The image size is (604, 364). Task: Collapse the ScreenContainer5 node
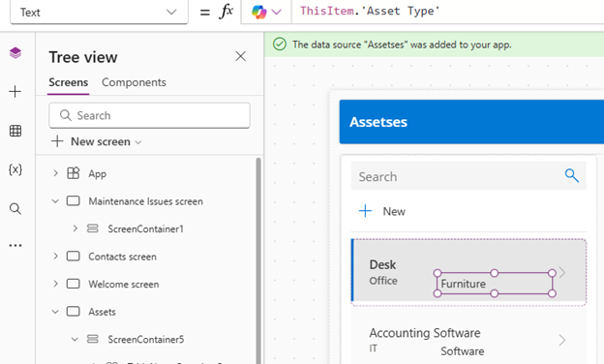pos(75,339)
